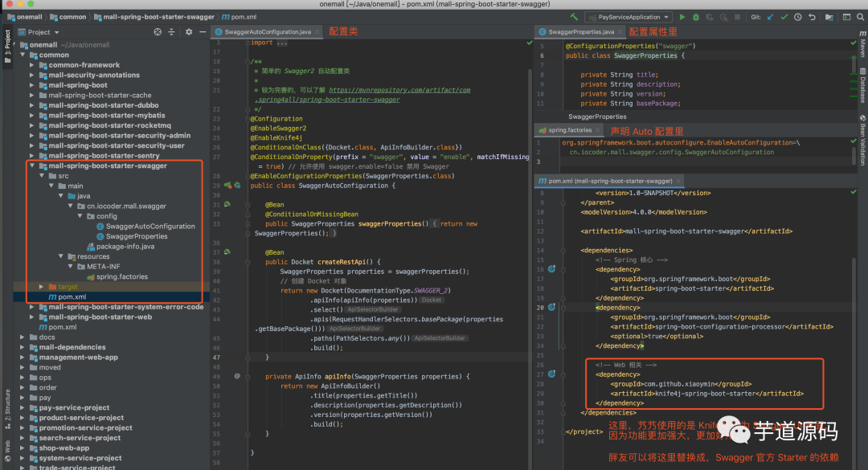868x470 pixels.
Task: Click gutter @ icon on line 49
Action: pos(237,377)
